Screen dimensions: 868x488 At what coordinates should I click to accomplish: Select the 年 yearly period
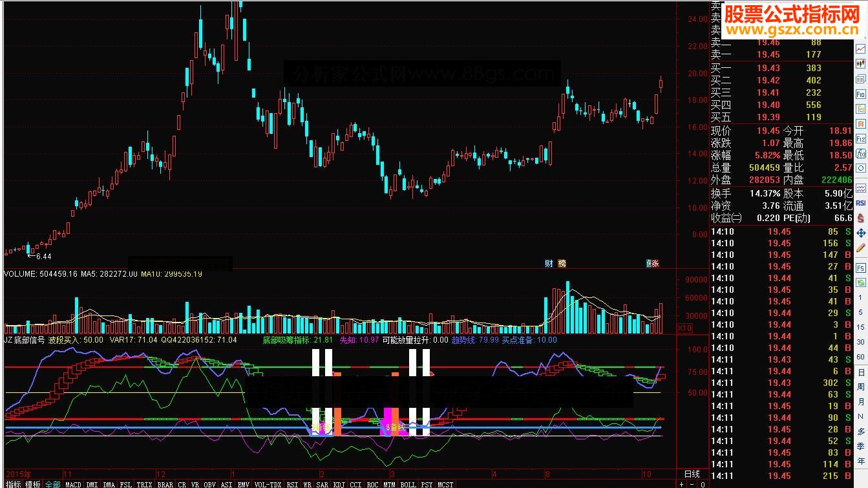[861, 461]
